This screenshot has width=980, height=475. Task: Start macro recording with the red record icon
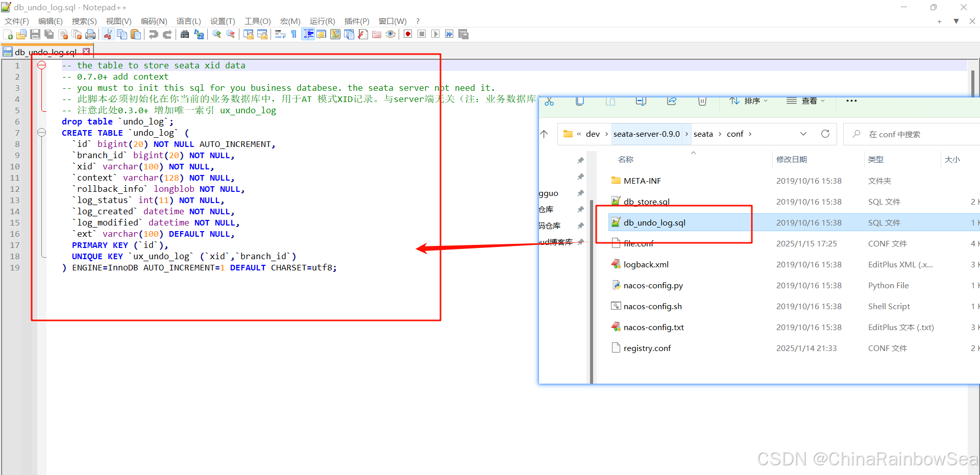408,34
